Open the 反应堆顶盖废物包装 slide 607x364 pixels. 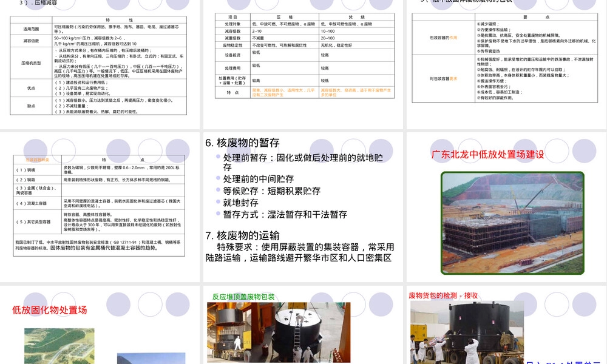[303, 325]
